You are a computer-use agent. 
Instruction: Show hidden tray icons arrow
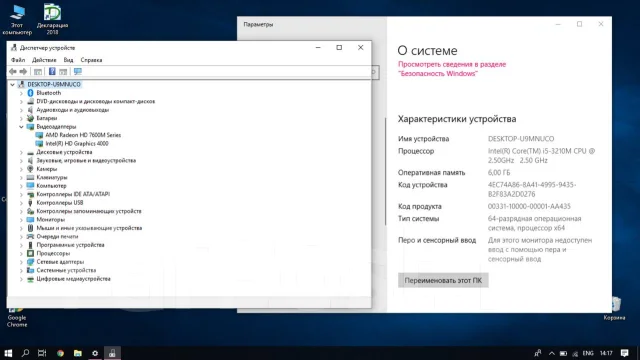pyautogui.click(x=551, y=353)
